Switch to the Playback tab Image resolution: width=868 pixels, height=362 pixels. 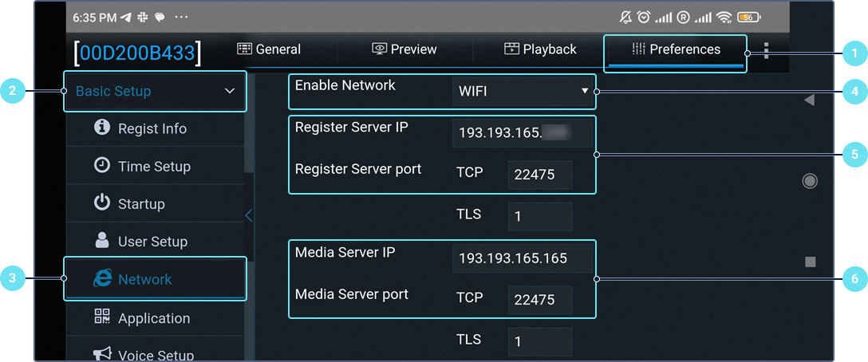pos(540,49)
